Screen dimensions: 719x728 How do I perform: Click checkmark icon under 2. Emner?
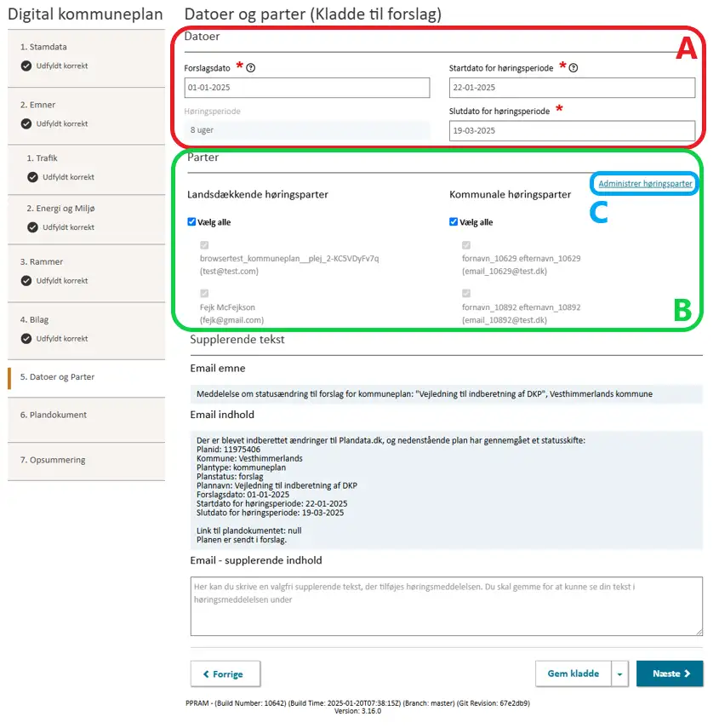pyautogui.click(x=26, y=123)
